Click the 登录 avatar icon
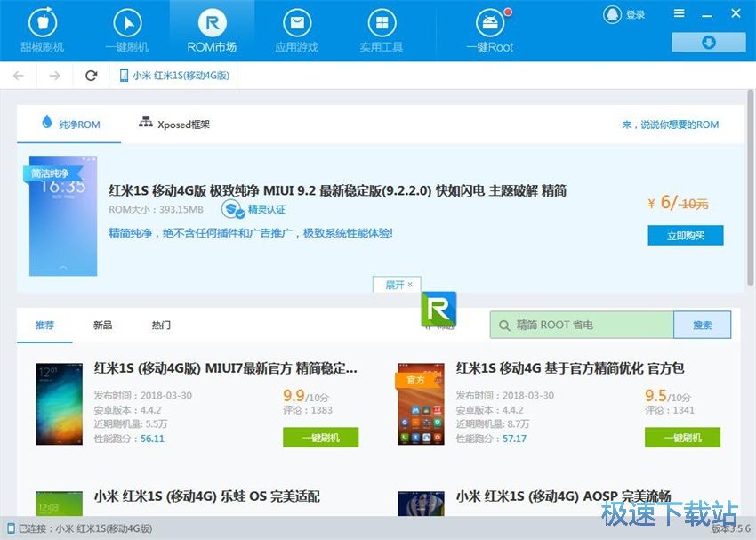The image size is (756, 540). tap(612, 14)
